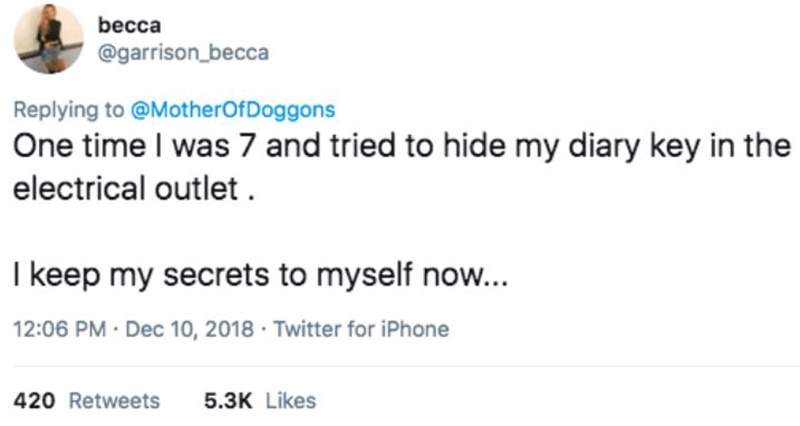Screen dimensions: 800x426
Task: View the 5.3K Likes list
Action: pos(258,401)
